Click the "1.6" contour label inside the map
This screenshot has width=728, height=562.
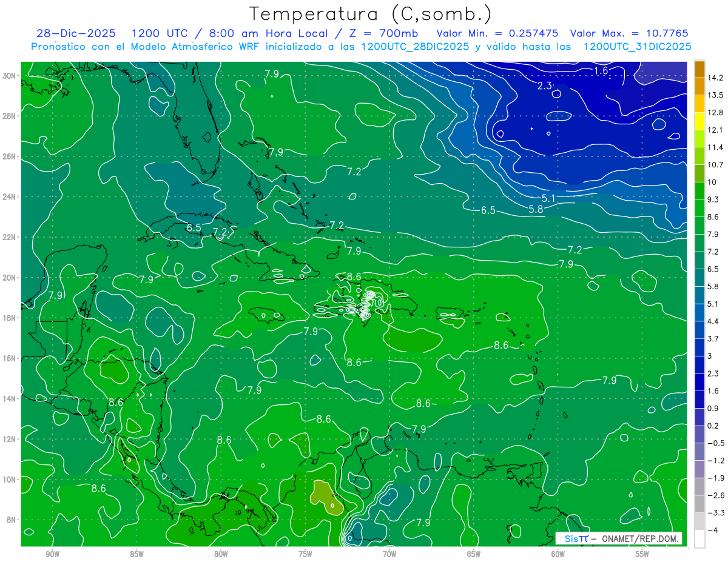coord(601,70)
